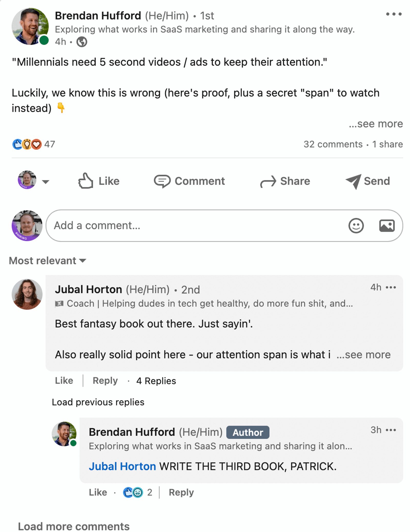The image size is (410, 532).
Task: Click the Send paper plane icon
Action: pos(353,181)
